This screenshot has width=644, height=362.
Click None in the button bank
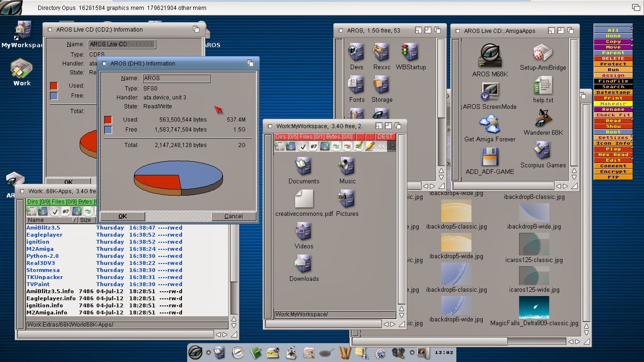coord(613,36)
